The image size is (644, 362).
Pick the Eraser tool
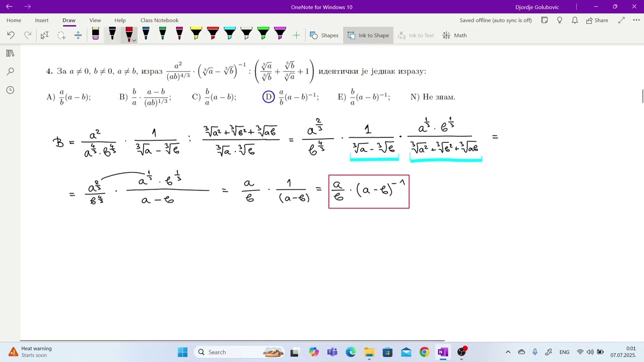click(96, 34)
